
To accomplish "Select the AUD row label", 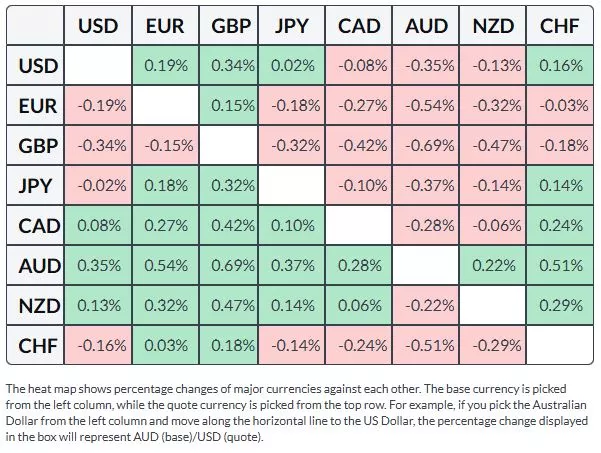I will pos(39,266).
